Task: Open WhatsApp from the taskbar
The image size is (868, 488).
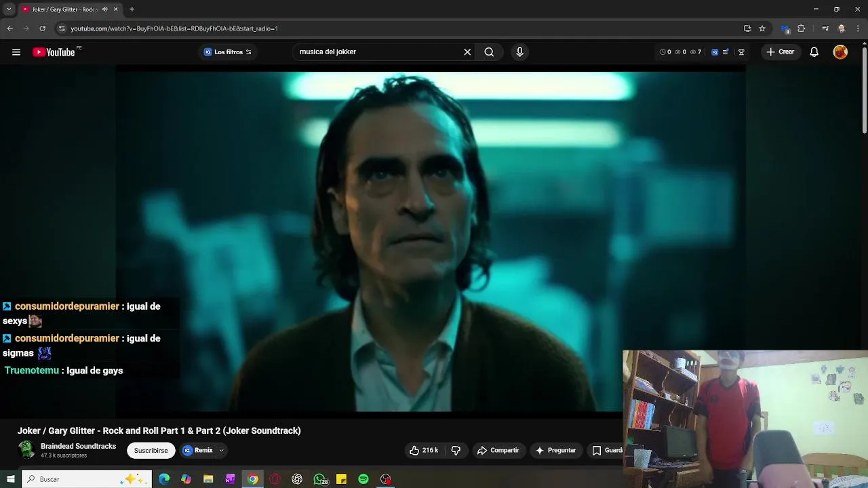Action: click(319, 479)
